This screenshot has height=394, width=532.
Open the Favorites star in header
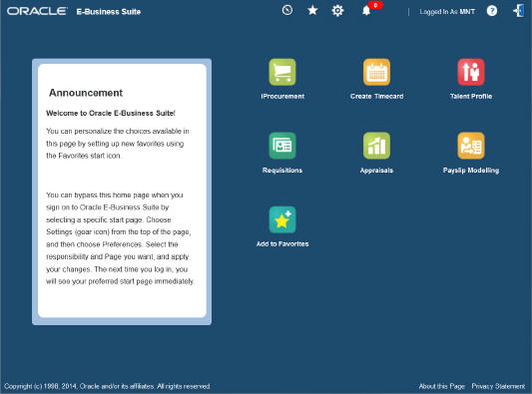(x=312, y=11)
